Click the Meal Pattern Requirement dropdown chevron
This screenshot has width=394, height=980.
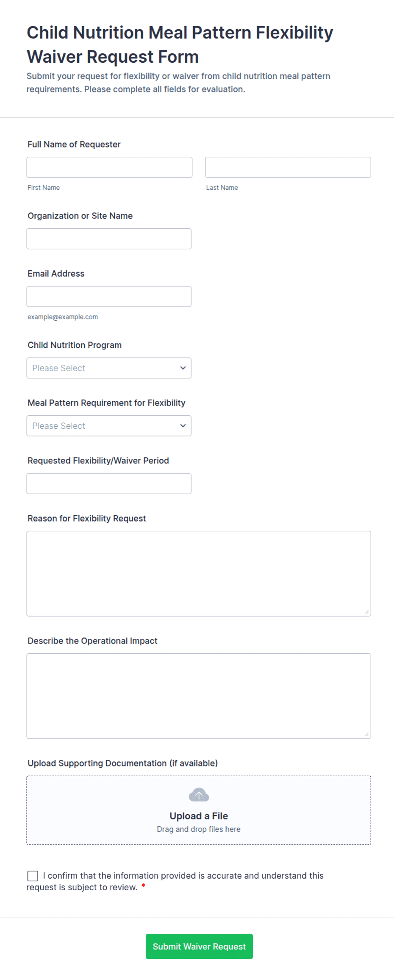coord(183,426)
